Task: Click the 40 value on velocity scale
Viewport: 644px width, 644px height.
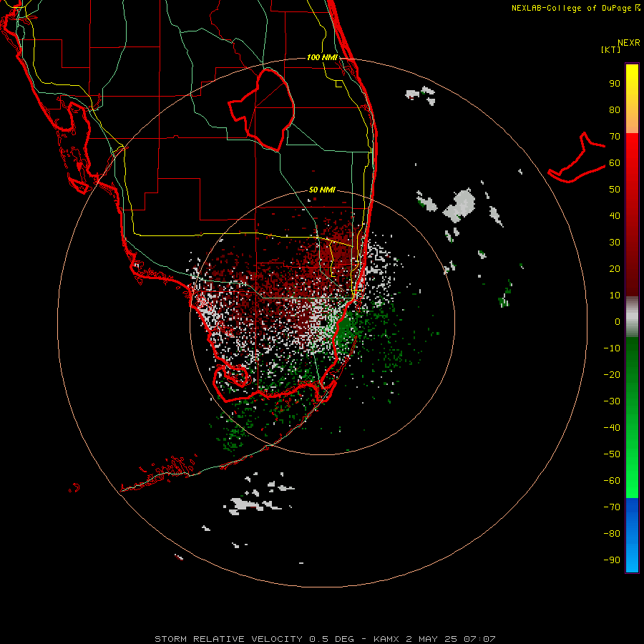Action: [x=615, y=215]
